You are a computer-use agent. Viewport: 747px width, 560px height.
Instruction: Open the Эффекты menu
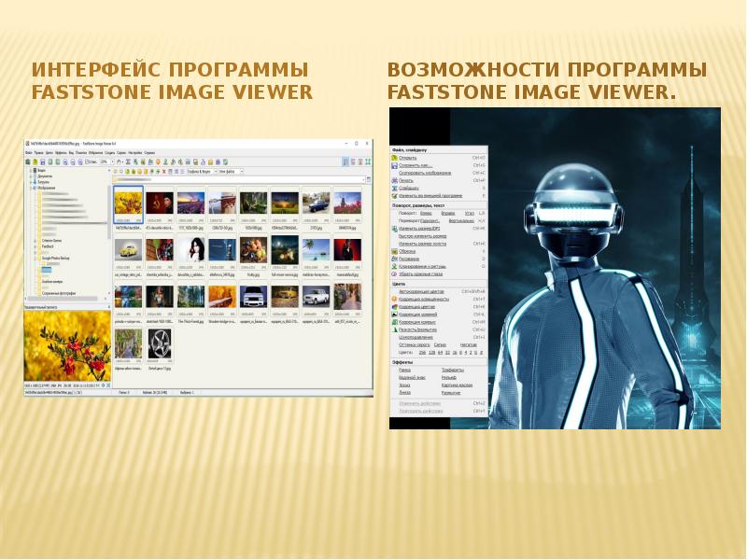(x=61, y=153)
